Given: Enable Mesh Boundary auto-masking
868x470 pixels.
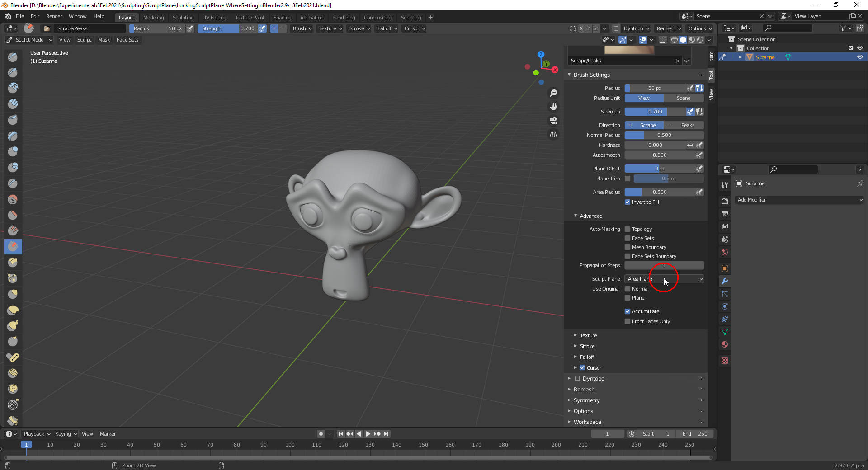Looking at the screenshot, I should coord(627,247).
